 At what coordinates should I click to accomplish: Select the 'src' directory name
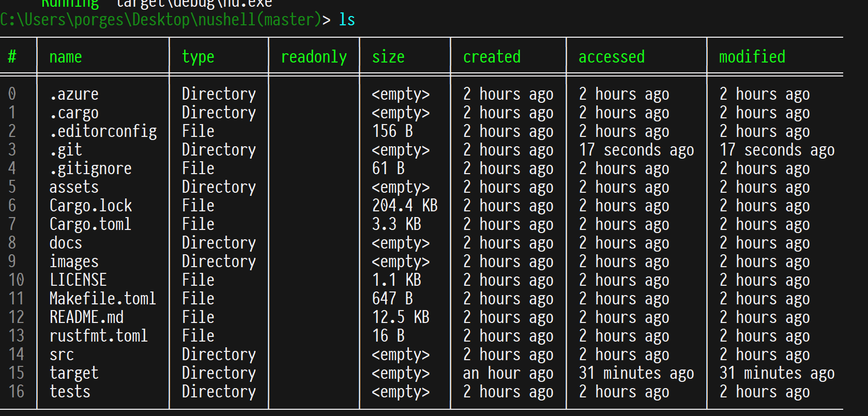coord(62,355)
